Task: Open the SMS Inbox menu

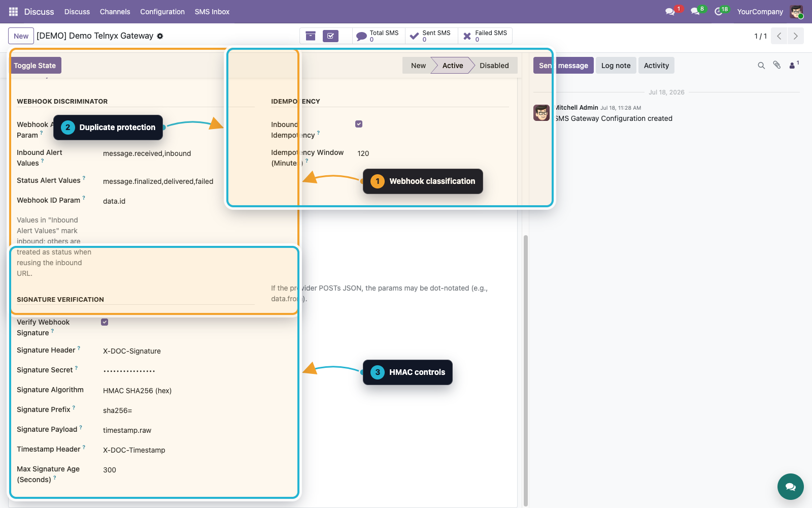Action: (x=212, y=12)
